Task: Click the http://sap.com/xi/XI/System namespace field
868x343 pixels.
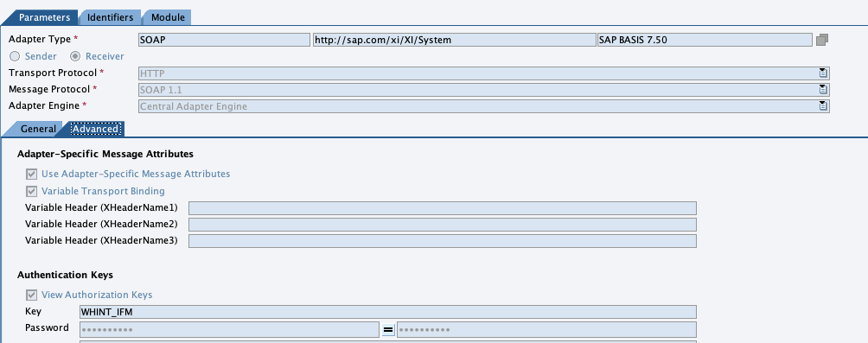Action: 454,40
